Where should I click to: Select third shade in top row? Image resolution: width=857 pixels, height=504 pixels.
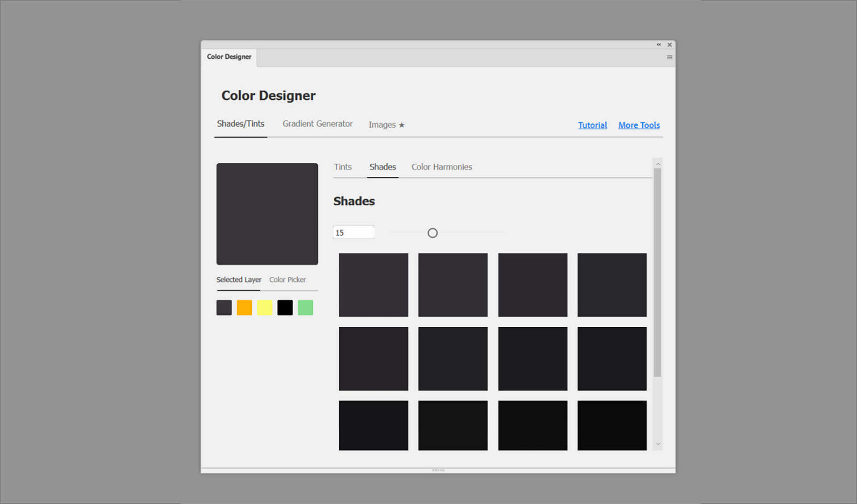point(533,285)
